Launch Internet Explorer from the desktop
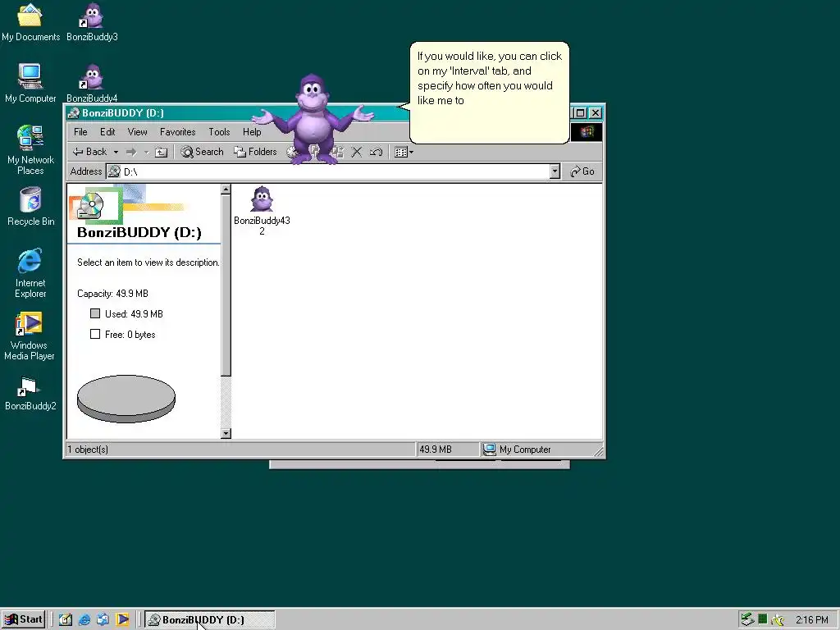The width and height of the screenshot is (840, 630). [30, 272]
